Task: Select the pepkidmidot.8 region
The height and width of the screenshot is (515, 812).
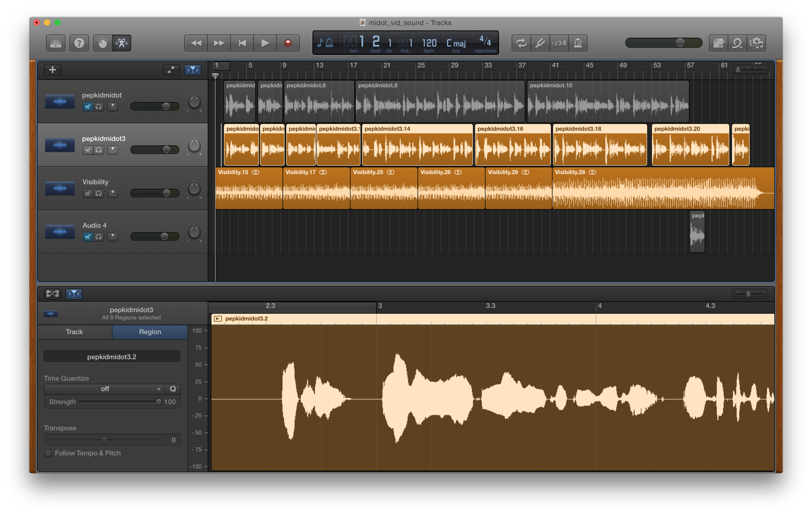Action: click(x=440, y=101)
